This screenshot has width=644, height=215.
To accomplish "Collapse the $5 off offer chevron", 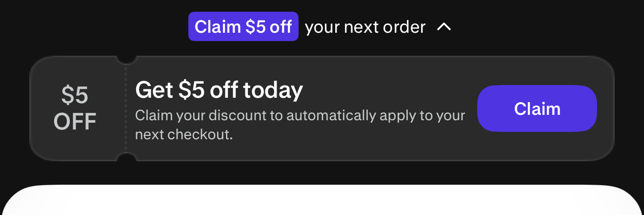I will [443, 27].
